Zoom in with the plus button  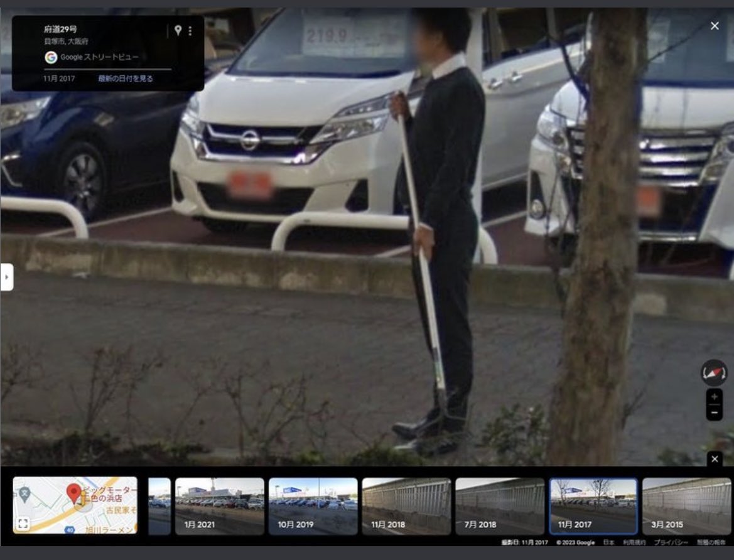715,397
